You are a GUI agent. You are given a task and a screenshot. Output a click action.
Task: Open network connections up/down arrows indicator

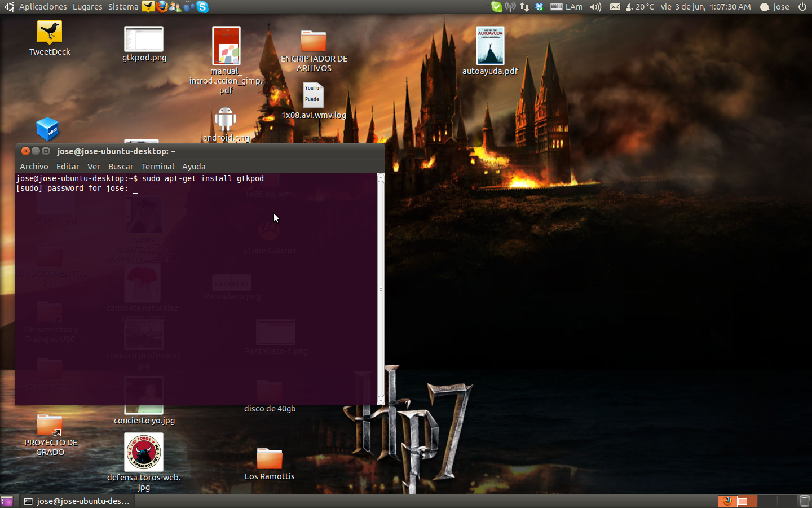[524, 7]
